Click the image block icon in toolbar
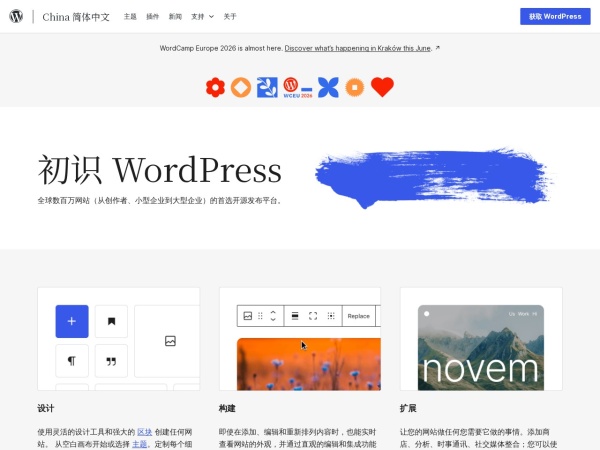The width and height of the screenshot is (600, 450). coord(248,316)
